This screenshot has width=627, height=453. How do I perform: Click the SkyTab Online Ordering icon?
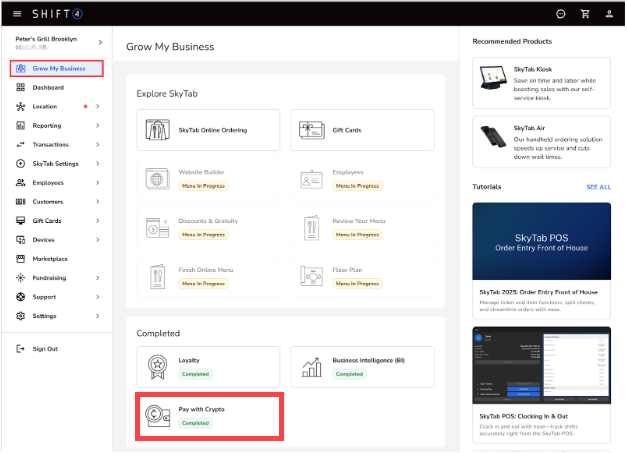point(157,130)
